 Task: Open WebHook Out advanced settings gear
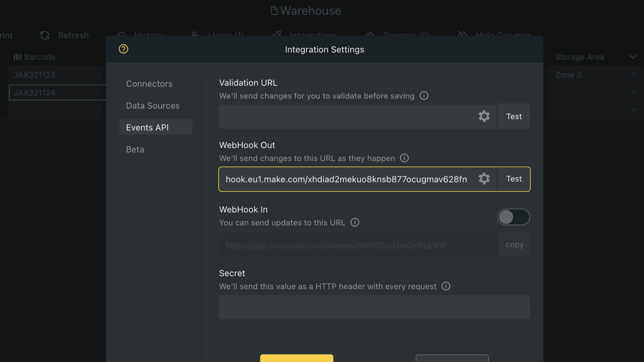pyautogui.click(x=484, y=179)
